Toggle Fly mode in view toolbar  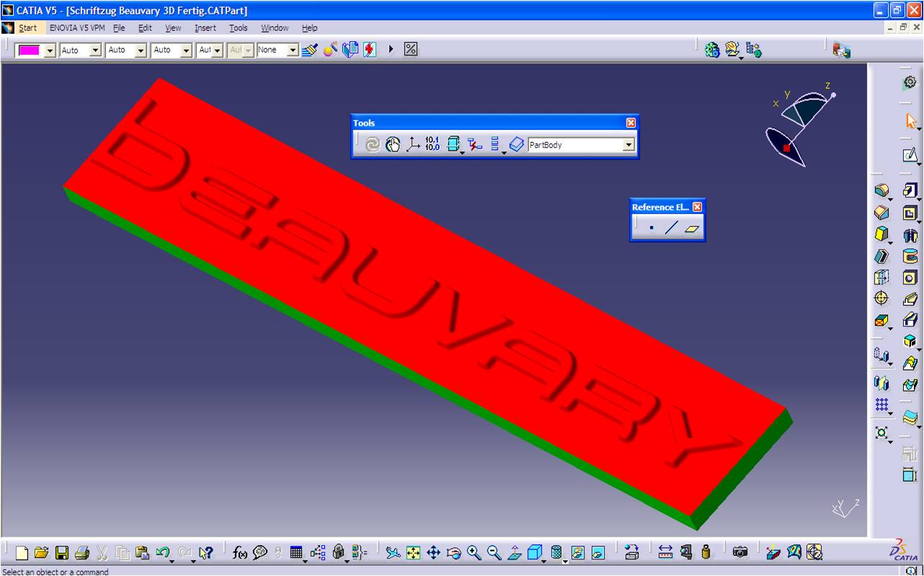(x=393, y=553)
